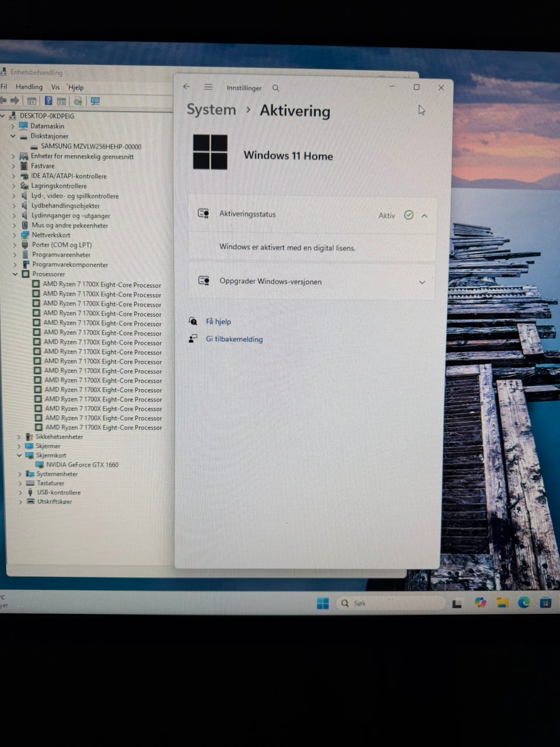Viewport: 560px width, 747px height.
Task: Collapse the Diskstasjoner tree node
Action: pyautogui.click(x=13, y=136)
